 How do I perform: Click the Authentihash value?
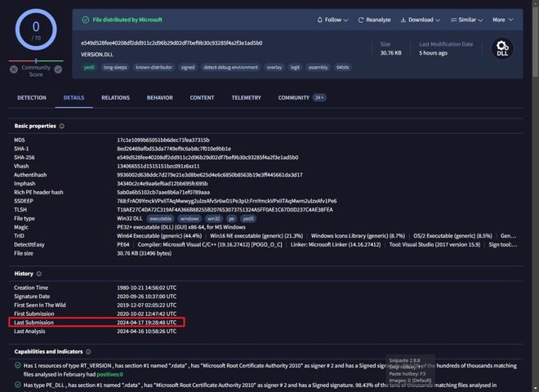(x=210, y=175)
